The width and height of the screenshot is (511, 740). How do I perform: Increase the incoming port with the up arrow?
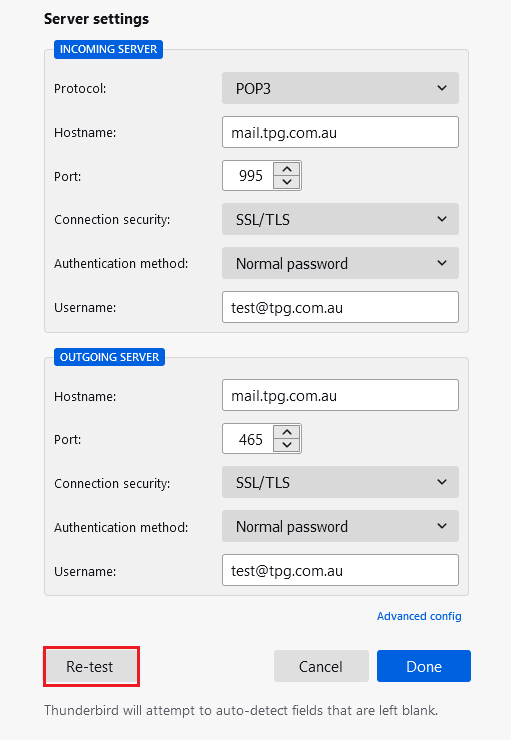pos(287,169)
